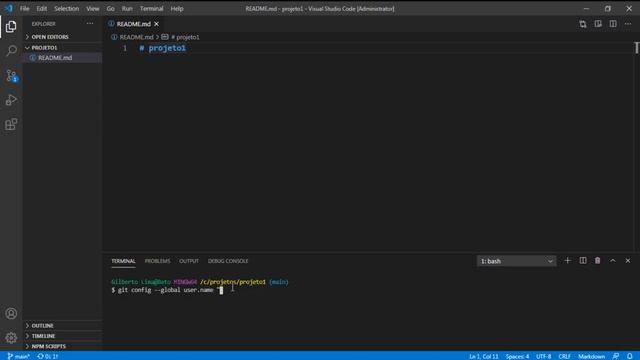Minimize the VS Code window
Image resolution: width=640 pixels, height=360 pixels.
pyautogui.click(x=586, y=9)
